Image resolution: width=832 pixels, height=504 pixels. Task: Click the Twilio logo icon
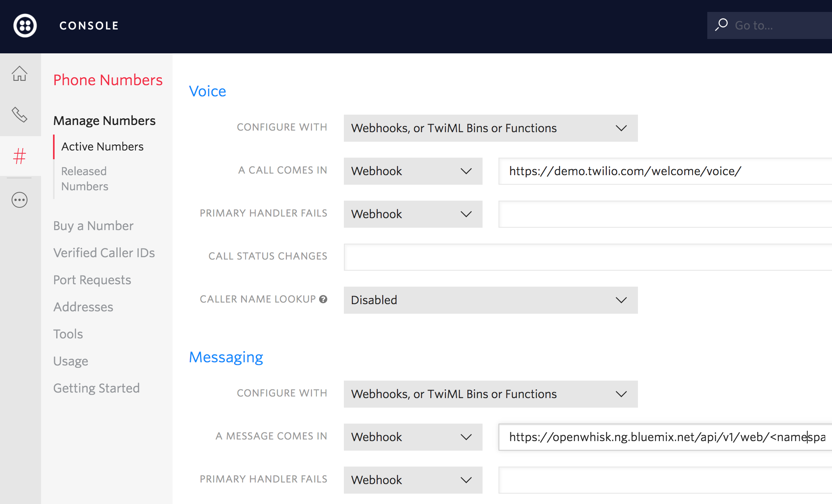(25, 26)
